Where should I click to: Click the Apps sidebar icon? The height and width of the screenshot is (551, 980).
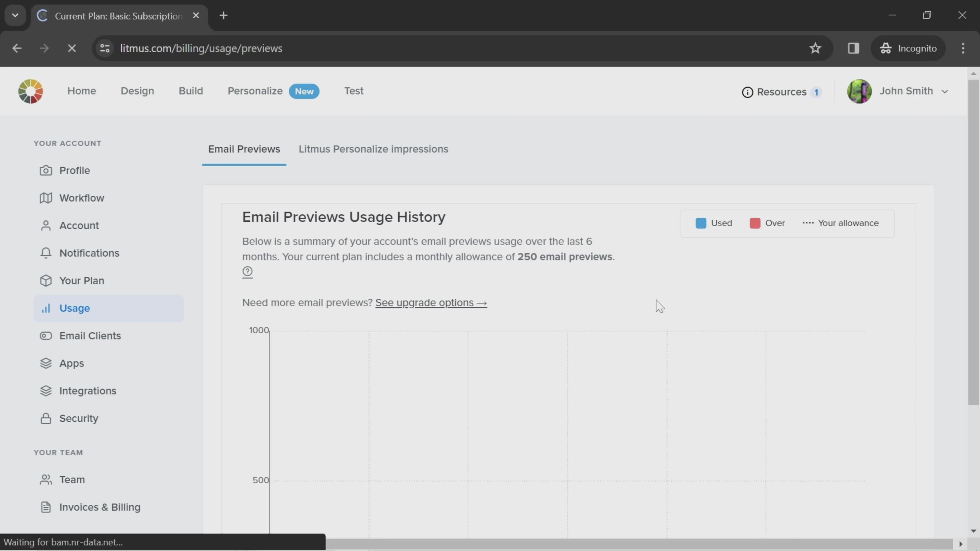[x=46, y=363]
